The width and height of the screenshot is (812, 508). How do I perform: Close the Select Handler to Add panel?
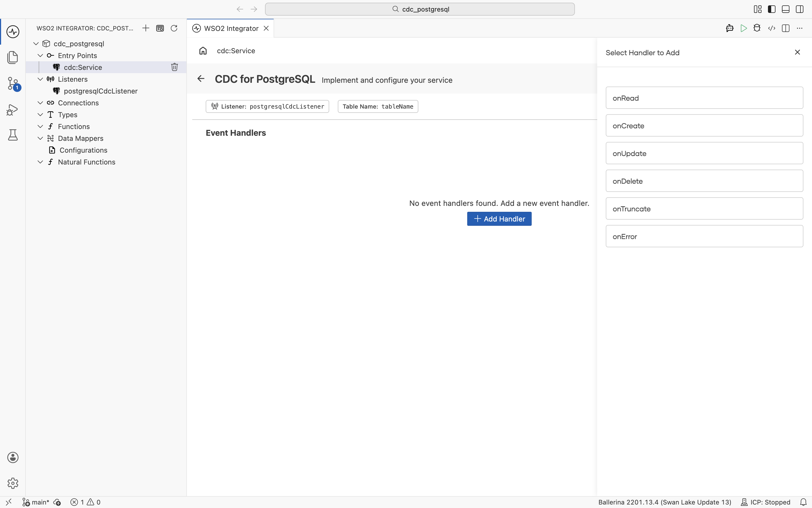[798, 52]
